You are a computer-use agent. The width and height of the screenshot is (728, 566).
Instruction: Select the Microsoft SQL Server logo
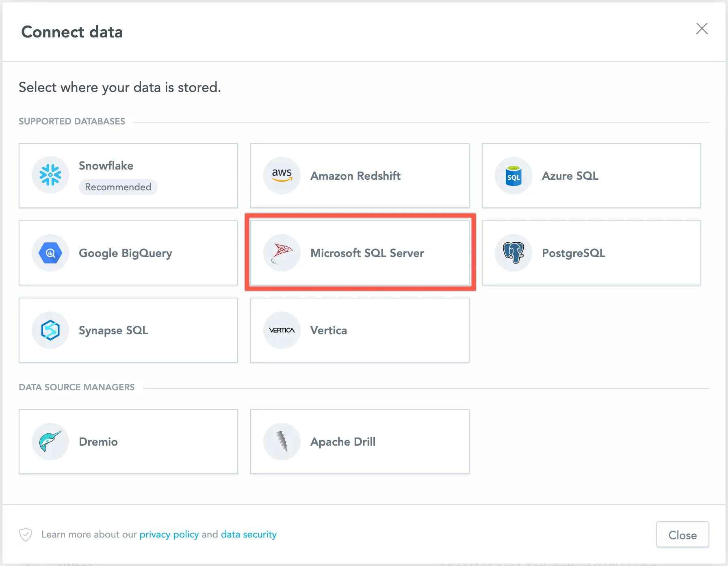pyautogui.click(x=282, y=253)
